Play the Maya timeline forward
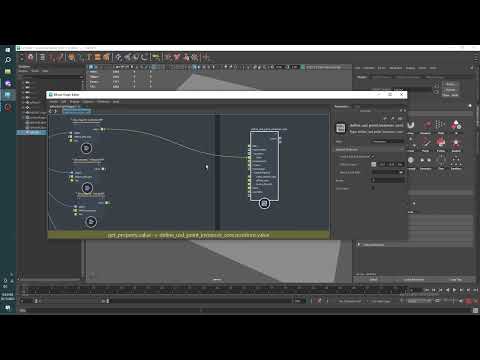The image size is (480, 360). [x=454, y=290]
